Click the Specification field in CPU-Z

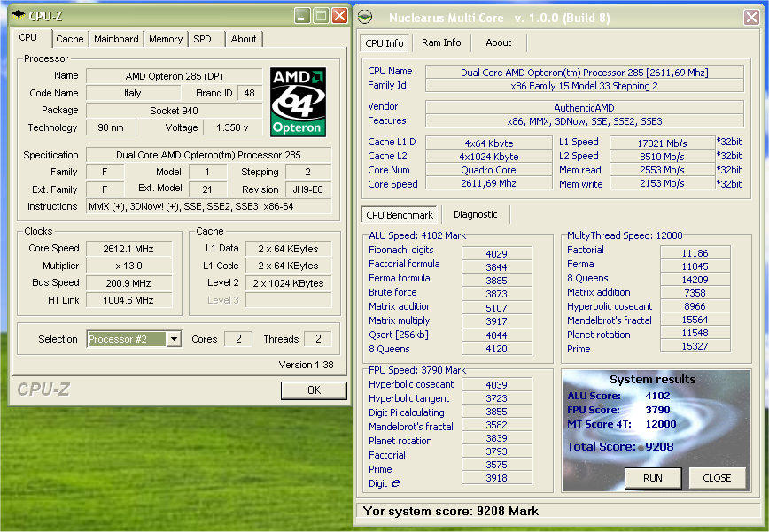209,155
